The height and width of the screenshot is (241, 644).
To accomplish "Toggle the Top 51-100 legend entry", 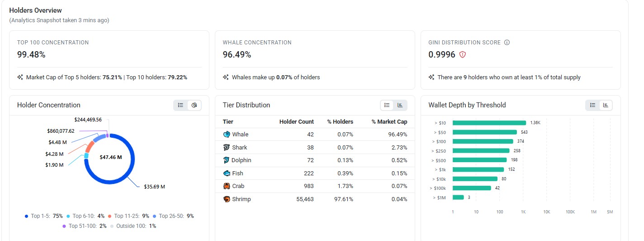I will (85, 226).
